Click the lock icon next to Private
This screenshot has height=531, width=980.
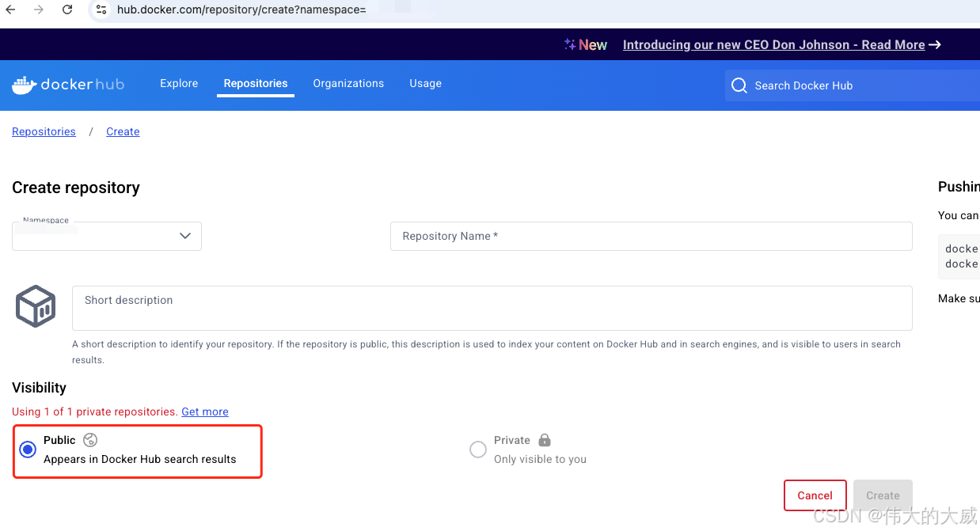(544, 440)
